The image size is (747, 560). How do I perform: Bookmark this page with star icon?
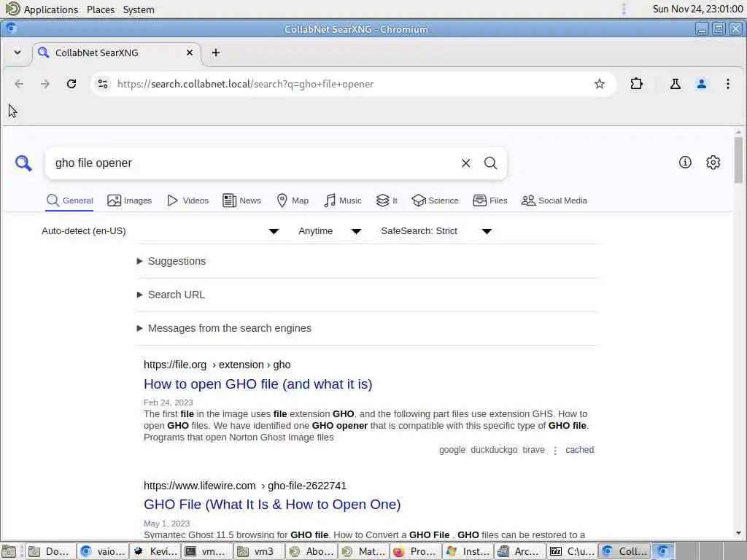[x=600, y=84]
